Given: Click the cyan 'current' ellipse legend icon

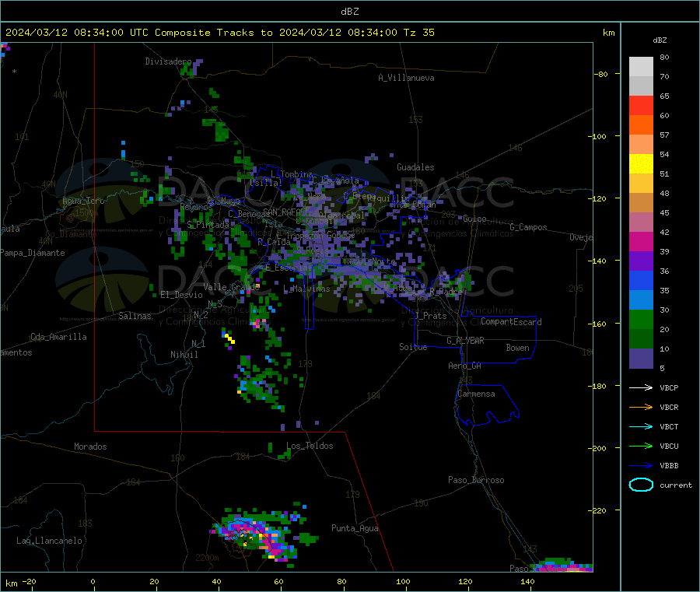Looking at the screenshot, I should click(x=641, y=485).
